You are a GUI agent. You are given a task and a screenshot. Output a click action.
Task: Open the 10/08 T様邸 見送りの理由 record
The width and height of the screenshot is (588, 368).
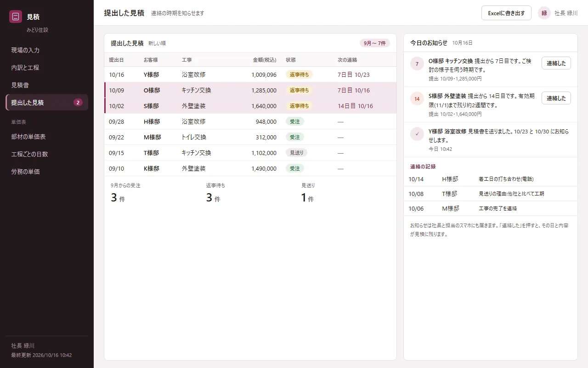[491, 194]
